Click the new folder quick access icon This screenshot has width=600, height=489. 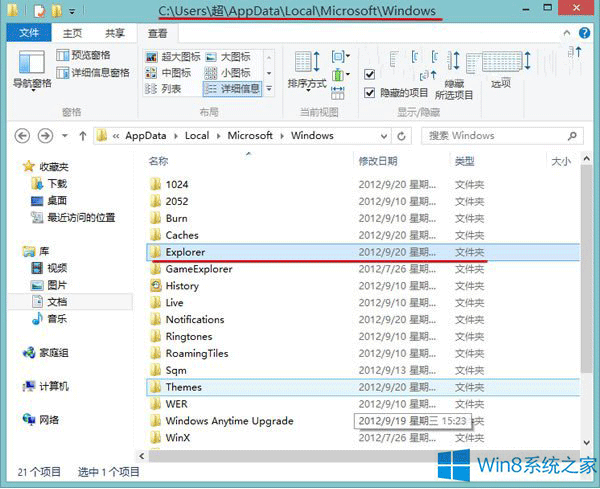coord(57,11)
